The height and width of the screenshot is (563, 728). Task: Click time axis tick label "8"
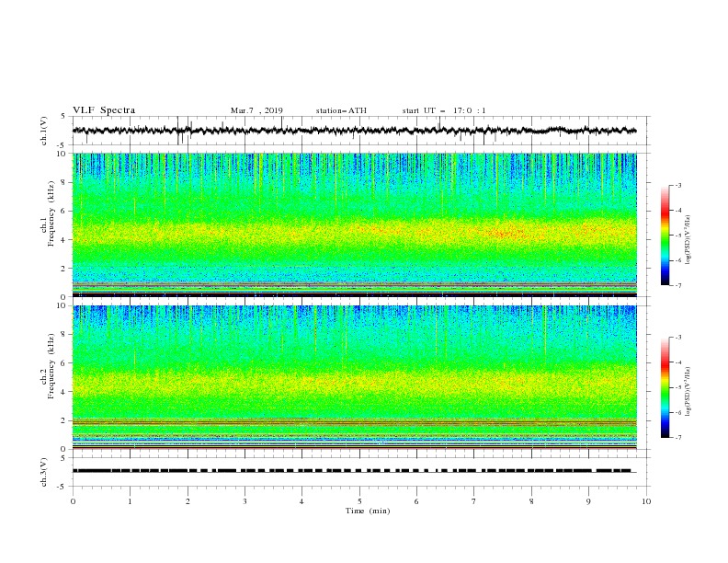pyautogui.click(x=531, y=501)
